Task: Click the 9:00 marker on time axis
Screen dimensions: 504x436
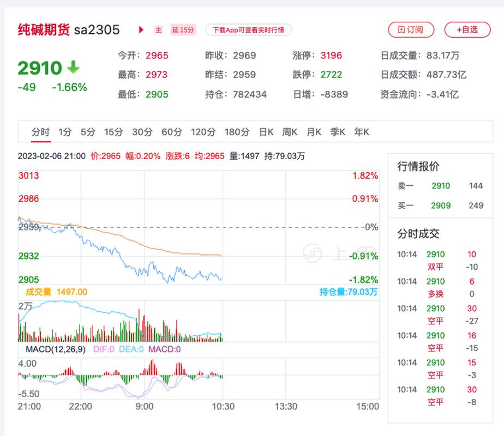Action: tap(144, 407)
